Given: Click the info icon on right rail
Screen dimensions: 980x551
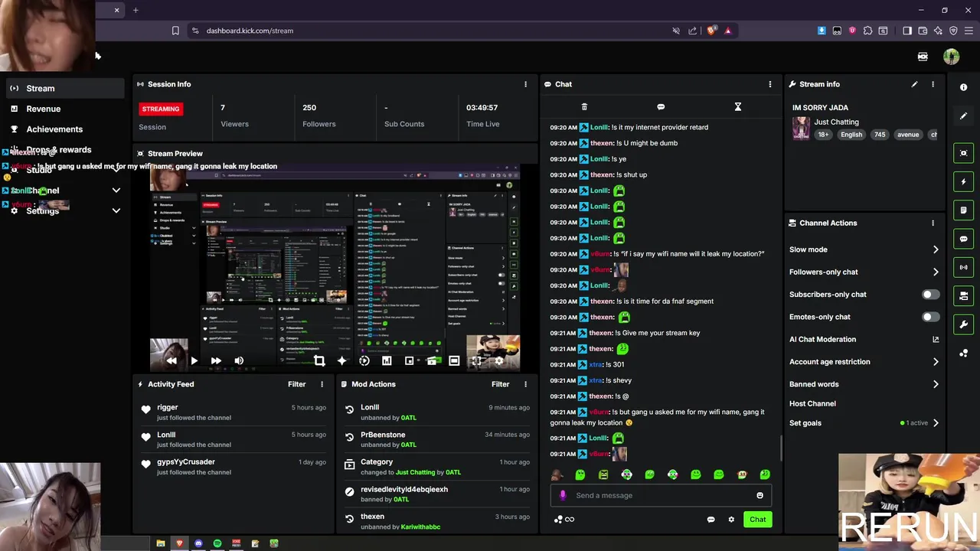Looking at the screenshot, I should (964, 87).
